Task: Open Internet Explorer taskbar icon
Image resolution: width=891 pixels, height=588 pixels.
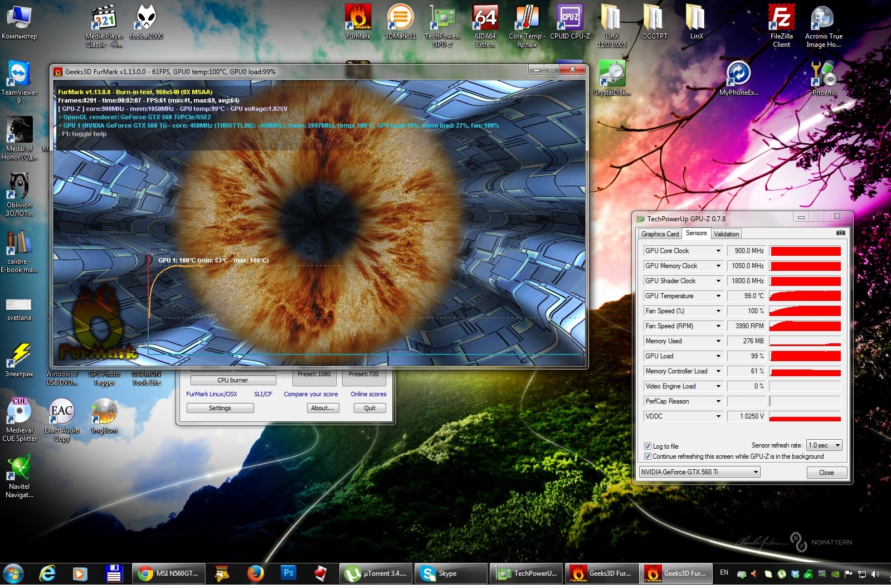Action: pyautogui.click(x=47, y=573)
